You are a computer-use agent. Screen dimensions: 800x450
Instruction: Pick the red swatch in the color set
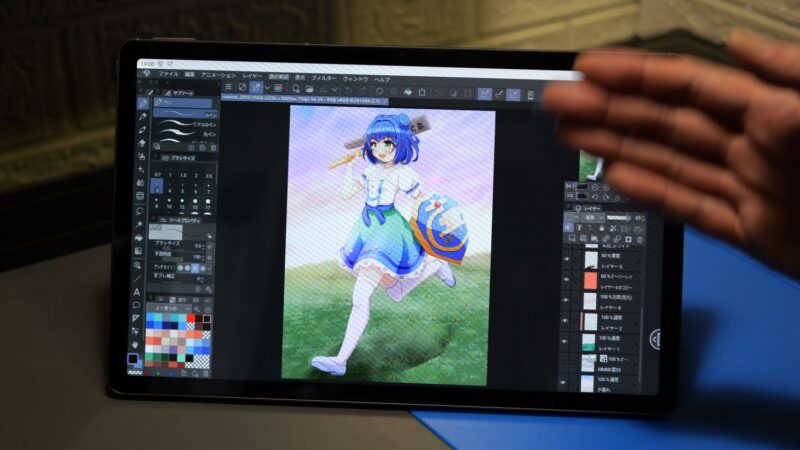tap(193, 320)
